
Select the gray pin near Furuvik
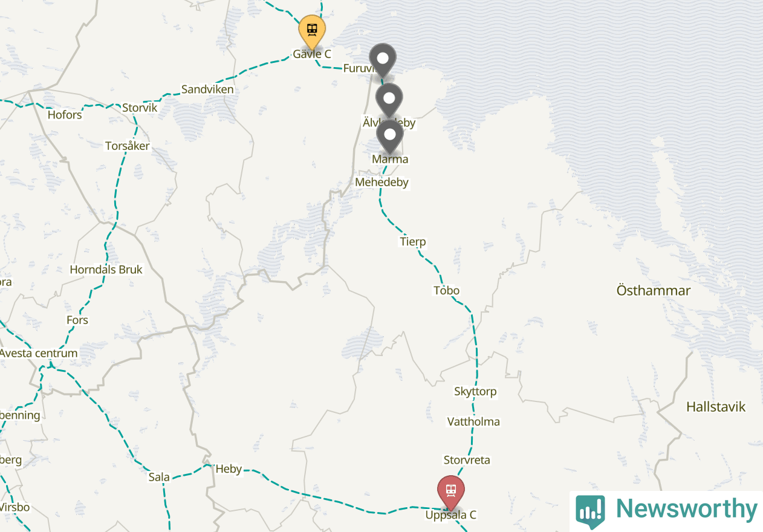click(x=383, y=61)
